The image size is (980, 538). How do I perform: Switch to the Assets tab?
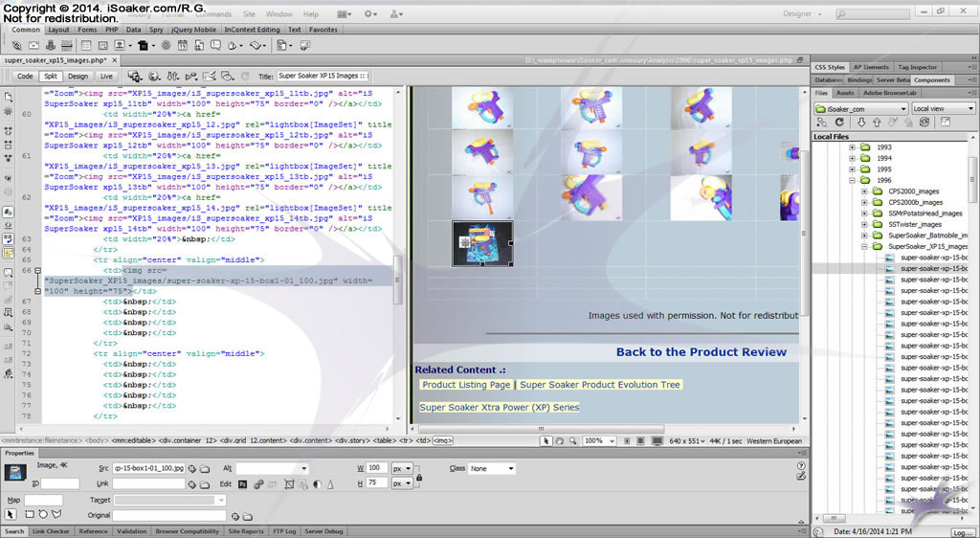pos(845,93)
